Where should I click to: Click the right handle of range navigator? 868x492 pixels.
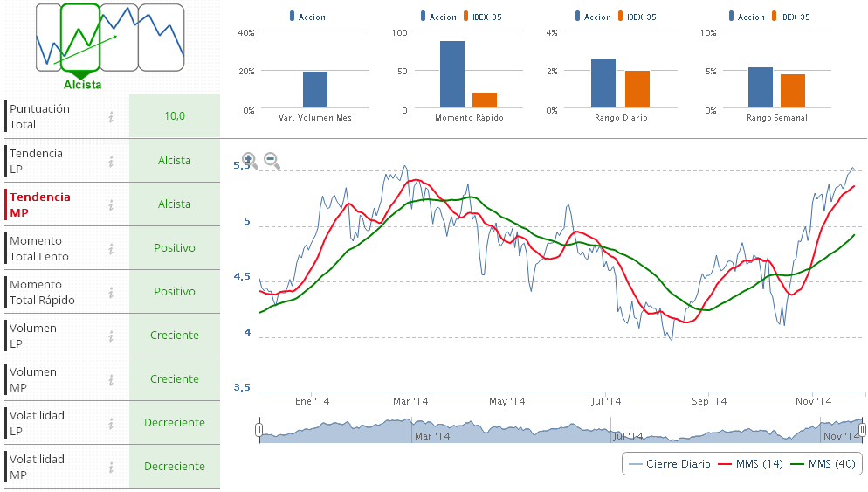(862, 430)
